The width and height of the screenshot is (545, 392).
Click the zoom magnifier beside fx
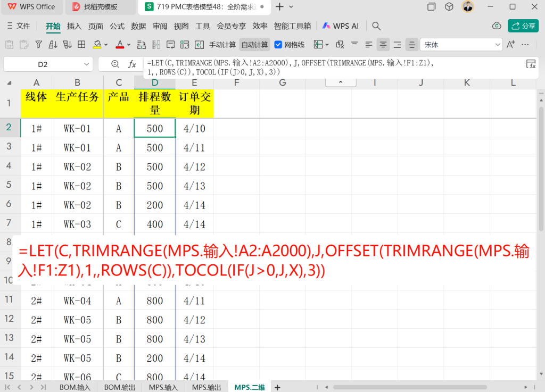tap(115, 64)
